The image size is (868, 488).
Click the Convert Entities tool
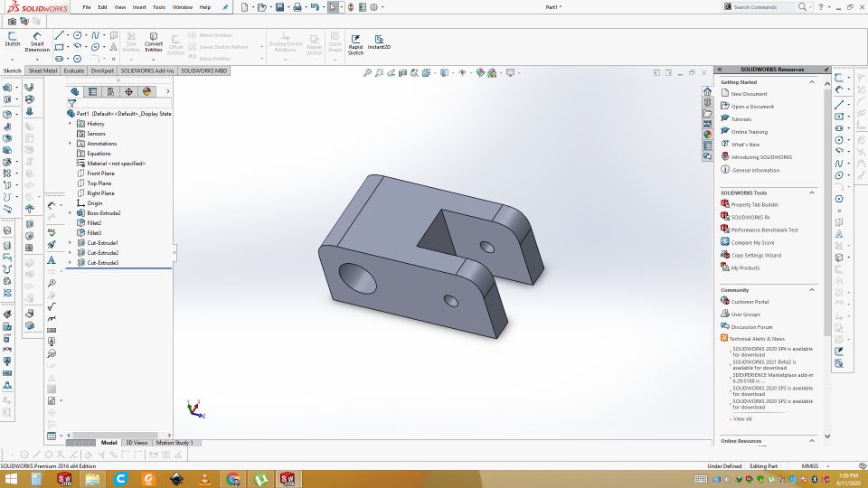pos(154,42)
